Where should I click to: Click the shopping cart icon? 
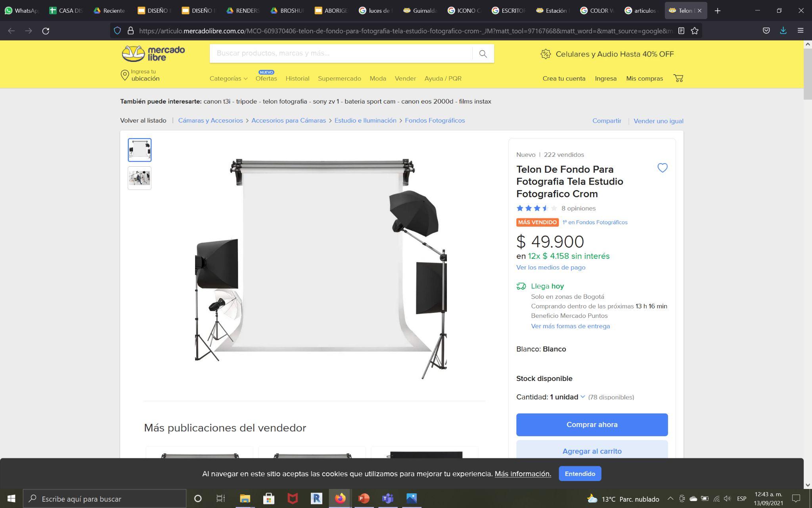(x=678, y=78)
